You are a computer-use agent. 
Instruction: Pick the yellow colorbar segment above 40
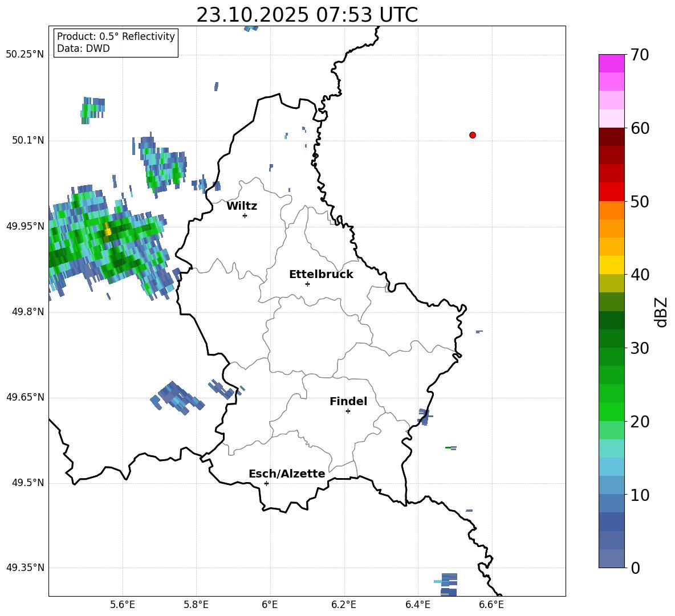pyautogui.click(x=611, y=265)
